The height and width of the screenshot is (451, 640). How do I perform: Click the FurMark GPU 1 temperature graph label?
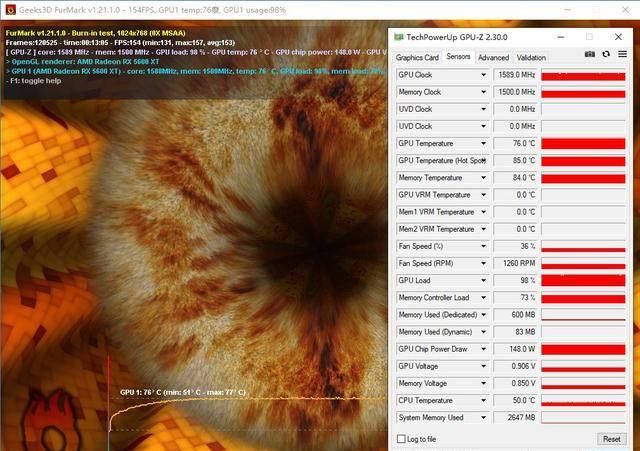(x=183, y=392)
